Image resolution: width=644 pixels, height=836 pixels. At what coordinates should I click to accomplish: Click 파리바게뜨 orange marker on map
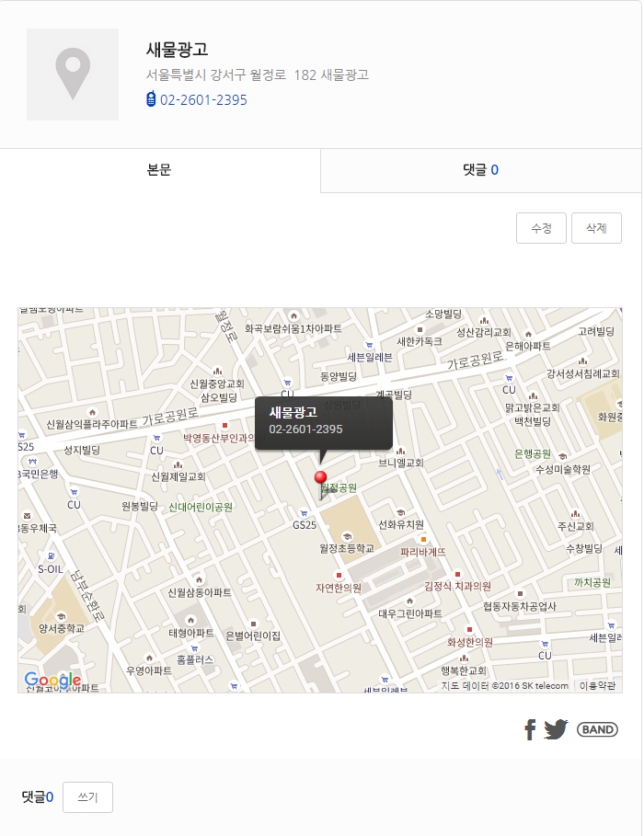[423, 540]
